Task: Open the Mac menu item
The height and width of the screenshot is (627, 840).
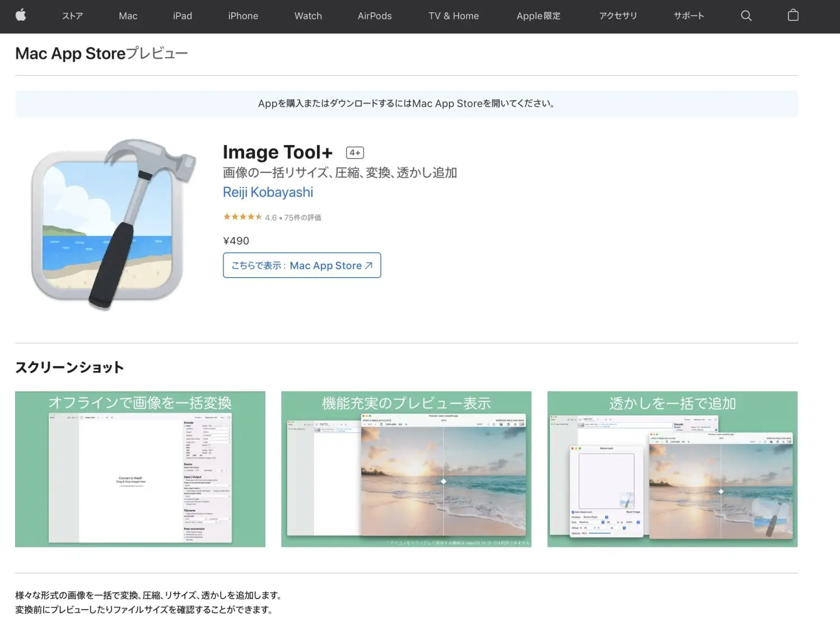Action: coord(128,16)
